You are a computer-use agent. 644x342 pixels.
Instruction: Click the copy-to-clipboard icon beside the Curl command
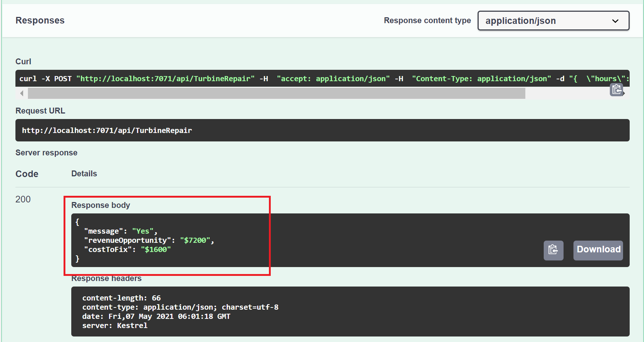pos(617,89)
